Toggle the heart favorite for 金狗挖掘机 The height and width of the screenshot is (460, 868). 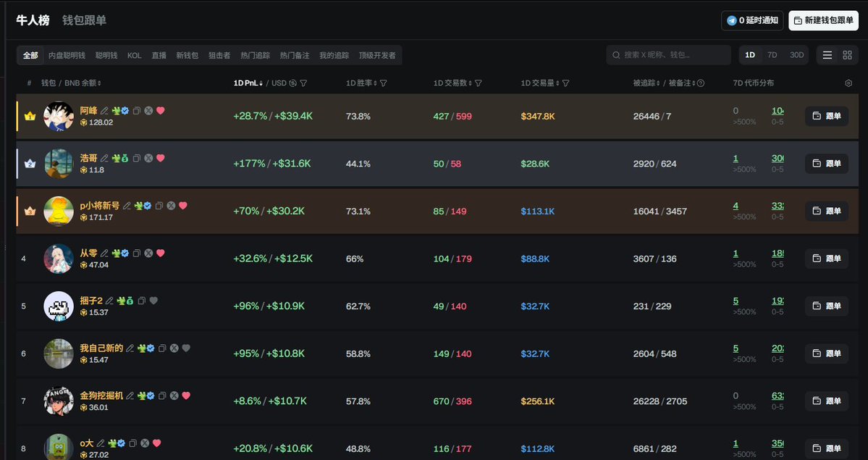[x=186, y=396]
